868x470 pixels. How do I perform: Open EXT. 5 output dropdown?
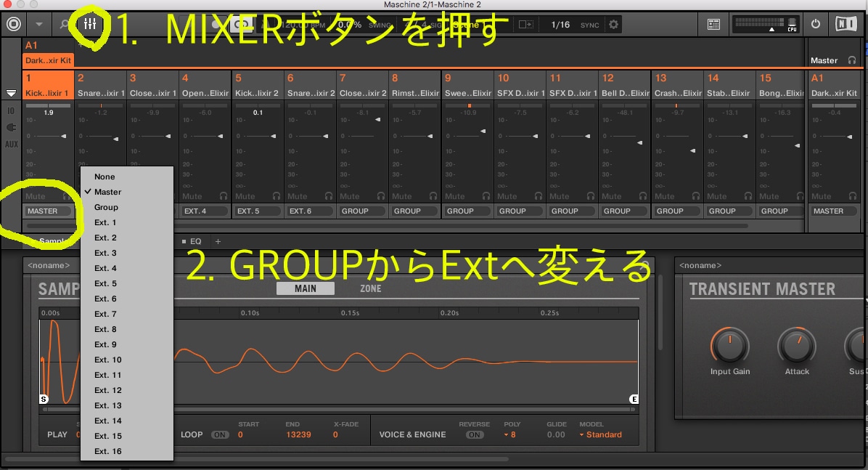(x=257, y=211)
